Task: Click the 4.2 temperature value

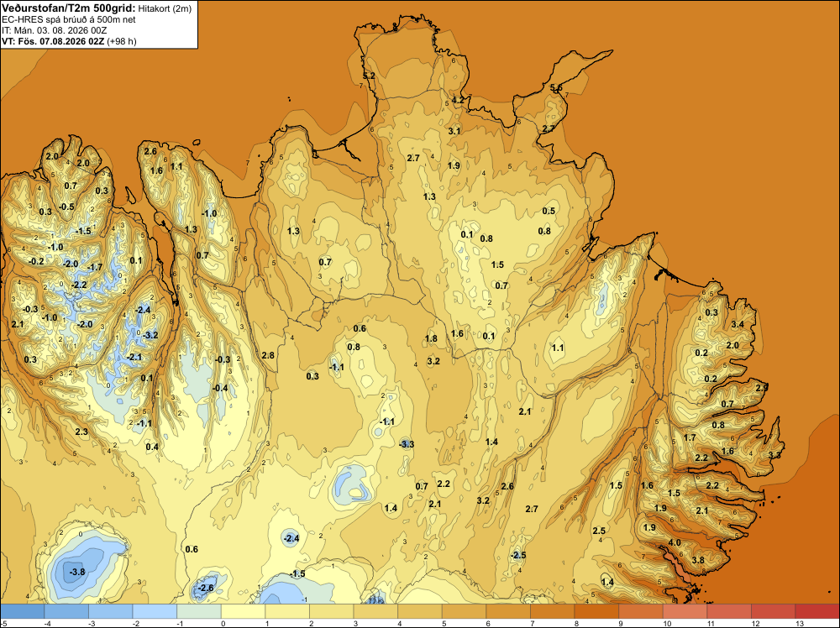Action: (x=458, y=100)
